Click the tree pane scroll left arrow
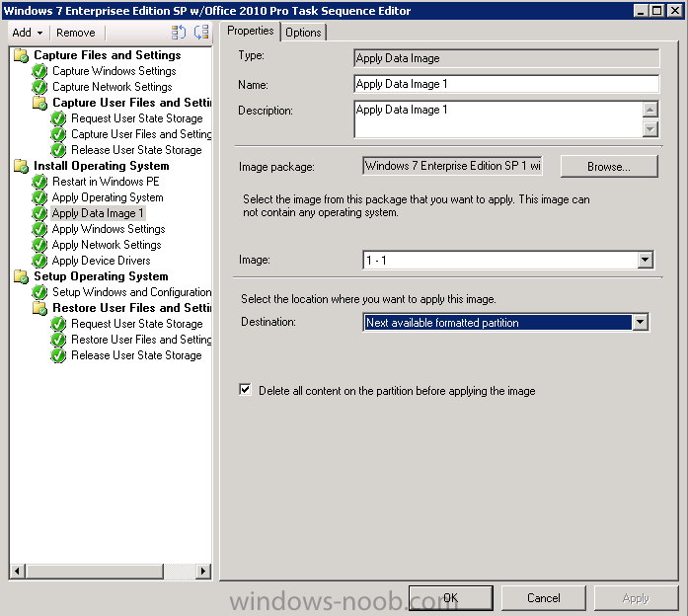 click(17, 571)
